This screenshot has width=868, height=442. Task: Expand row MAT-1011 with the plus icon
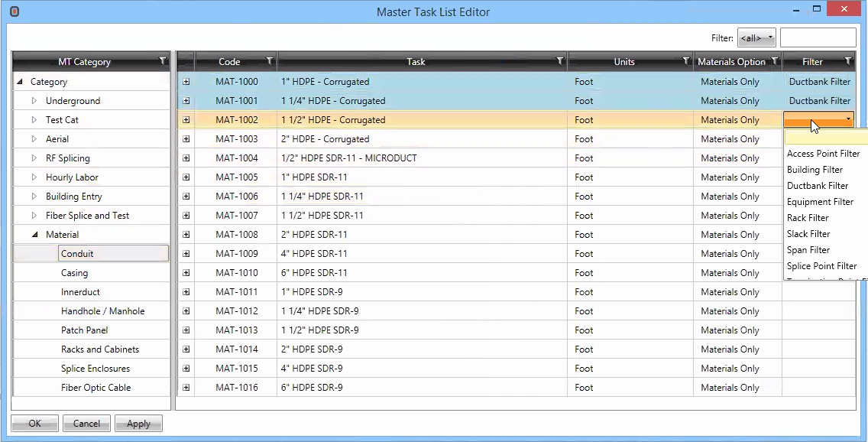[186, 292]
